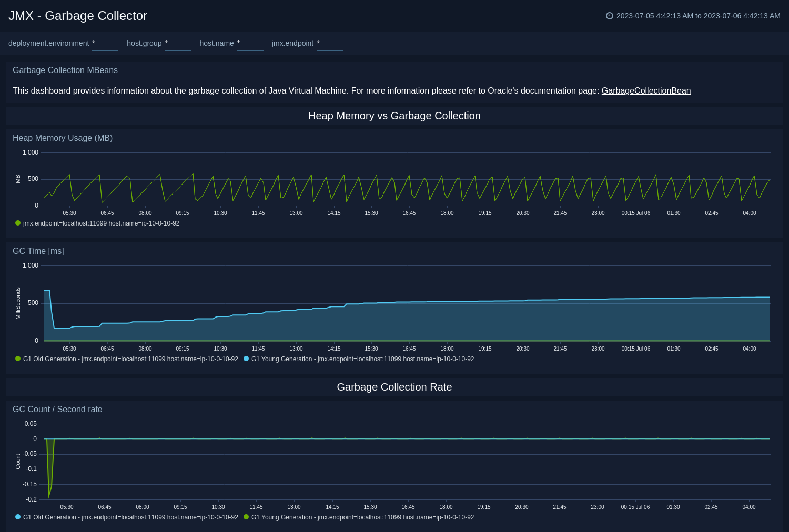
Task: Click the 500 label on GC Time axis
Action: click(x=33, y=303)
